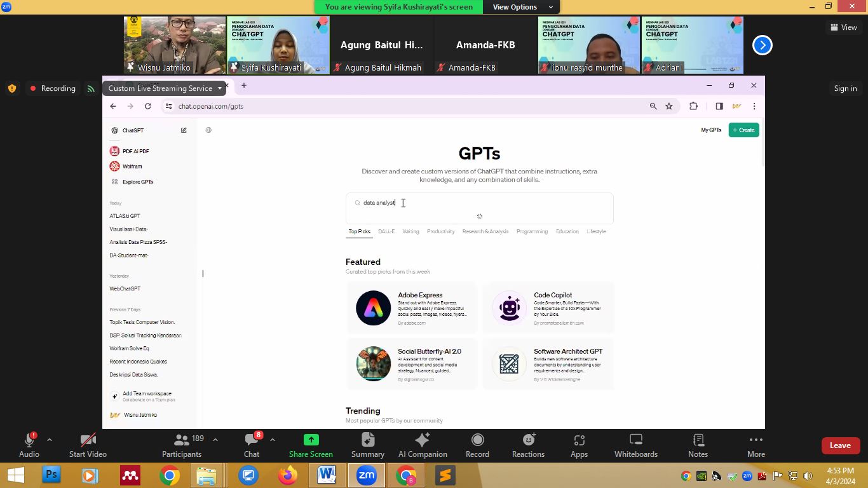This screenshot has height=488, width=868.
Task: Click the new chat pencil icon in ChatGPT sidebar
Action: click(184, 130)
